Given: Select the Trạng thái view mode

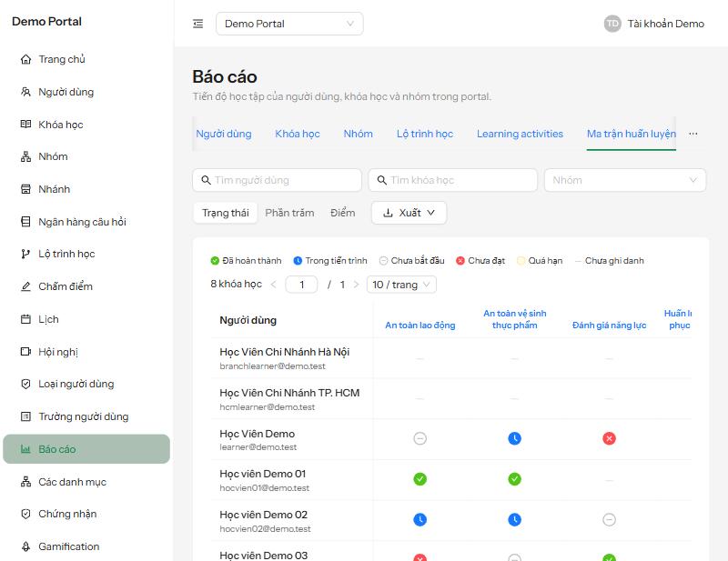Looking at the screenshot, I should (x=225, y=213).
